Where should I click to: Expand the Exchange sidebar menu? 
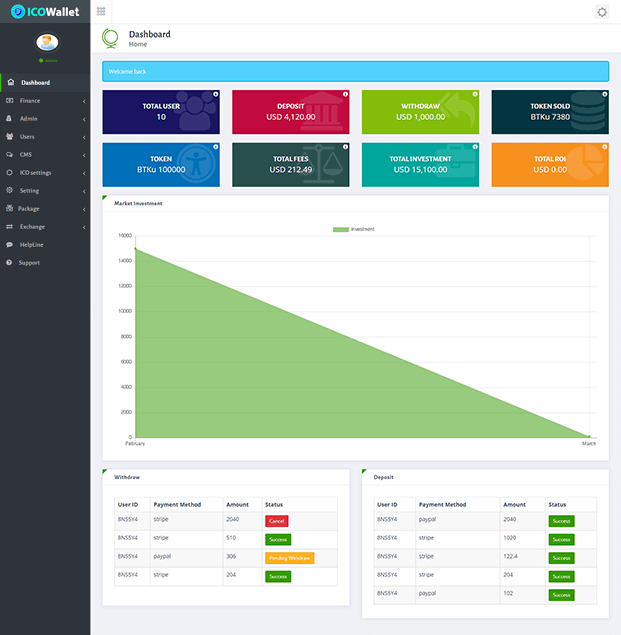click(45, 226)
